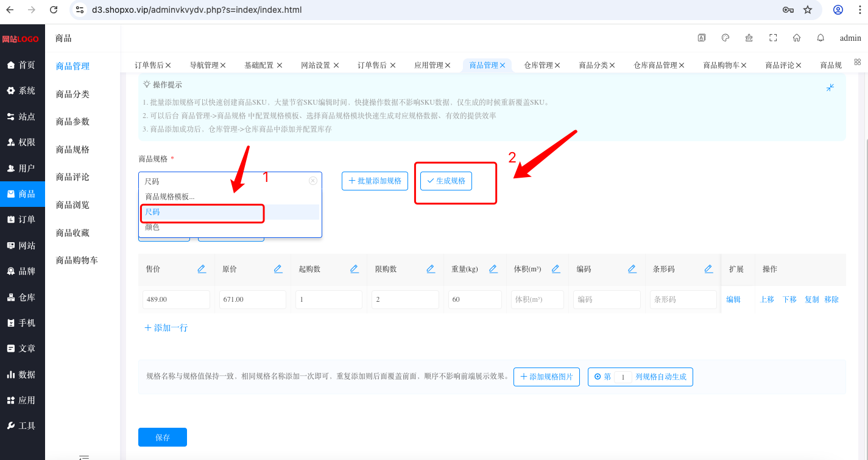The width and height of the screenshot is (868, 460).
Task: Open 订单 in the left sidebar
Action: [x=23, y=220]
